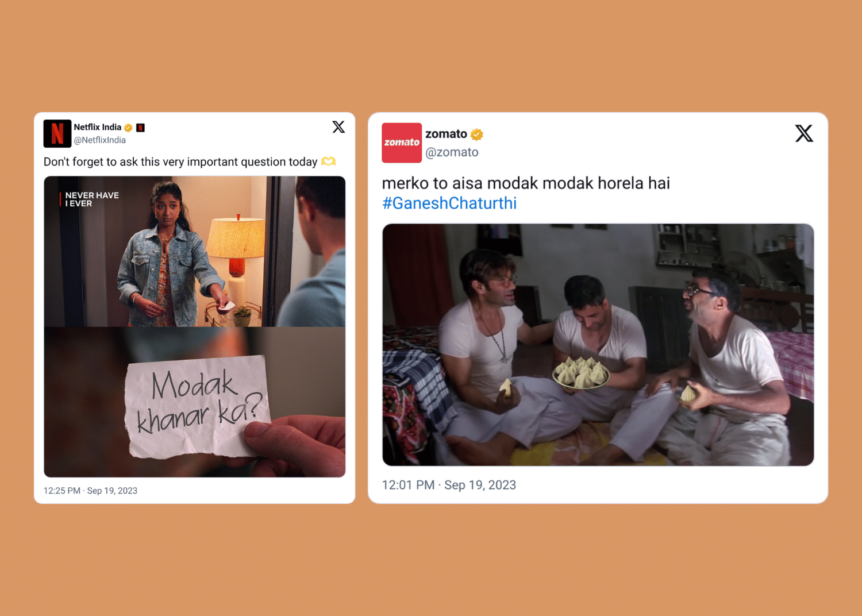The width and height of the screenshot is (862, 616).
Task: Click the 12:01 PM Sep 19 timestamp
Action: (x=449, y=485)
